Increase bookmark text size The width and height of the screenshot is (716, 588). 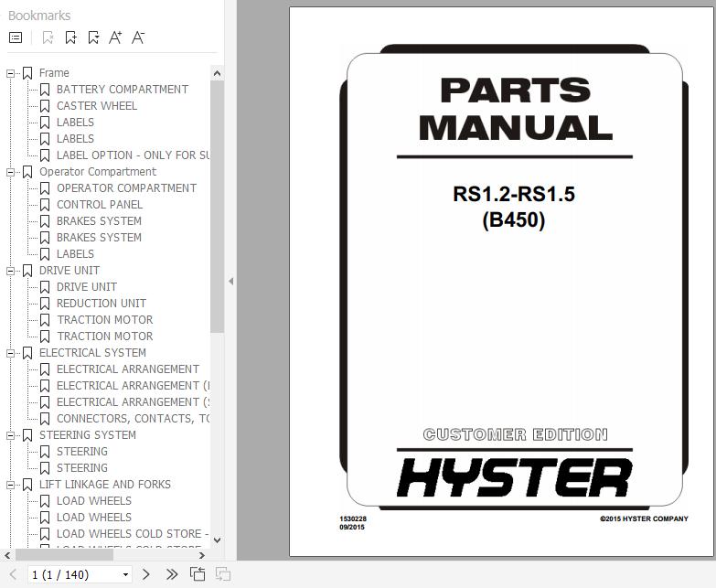click(x=115, y=37)
